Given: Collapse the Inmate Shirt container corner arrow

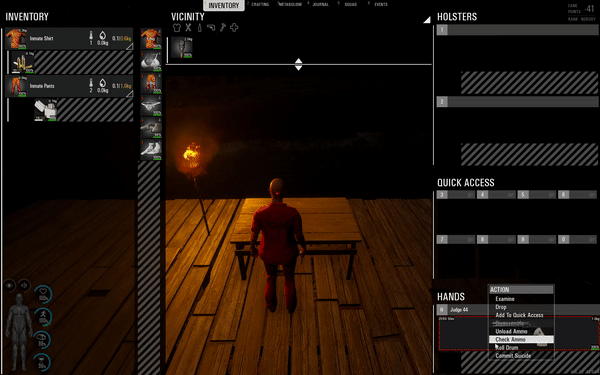Looking at the screenshot, I should tap(130, 46).
